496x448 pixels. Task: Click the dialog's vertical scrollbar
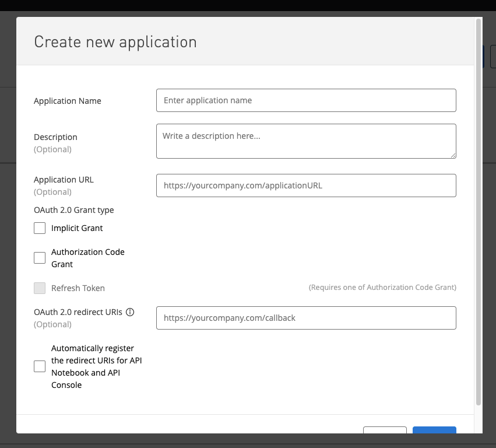479,210
